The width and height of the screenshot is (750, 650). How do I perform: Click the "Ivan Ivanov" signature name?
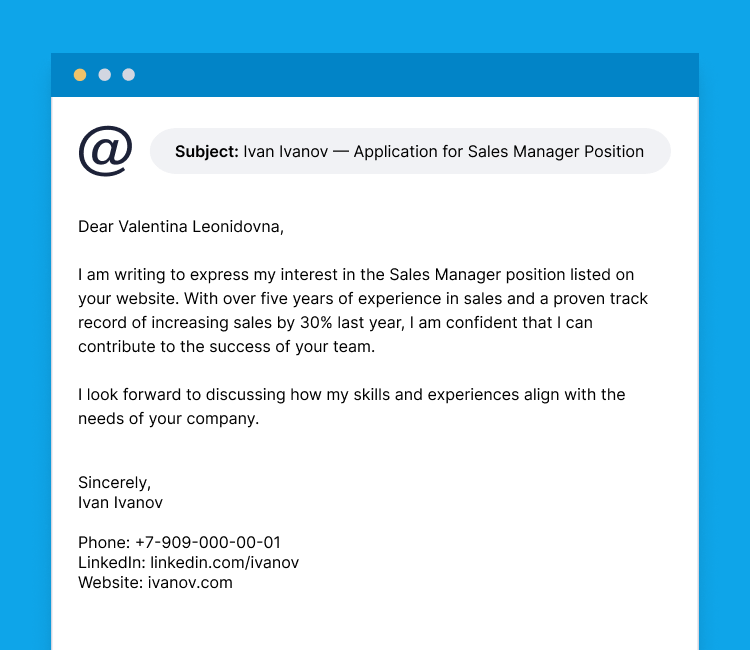tap(120, 502)
